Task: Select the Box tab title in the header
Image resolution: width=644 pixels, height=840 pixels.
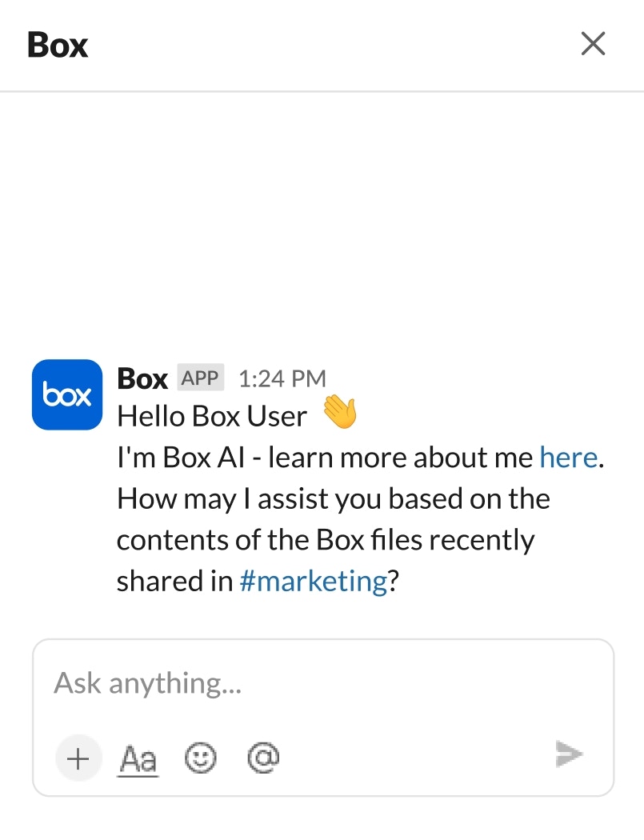Action: pyautogui.click(x=57, y=45)
